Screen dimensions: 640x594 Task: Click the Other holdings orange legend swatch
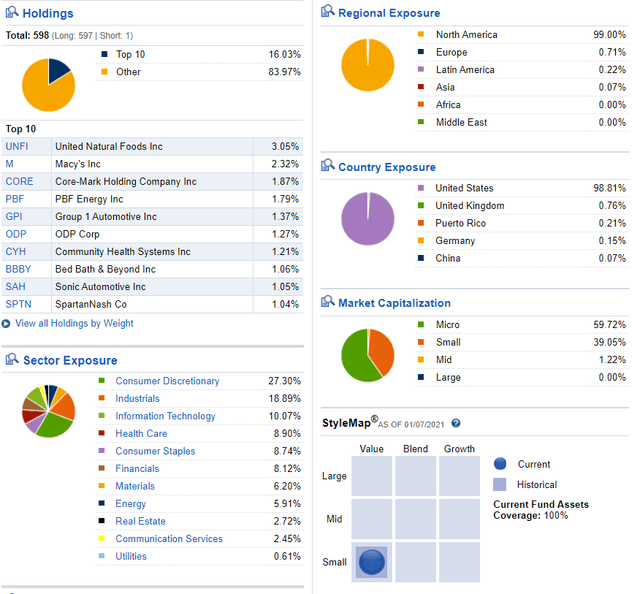tap(104, 71)
